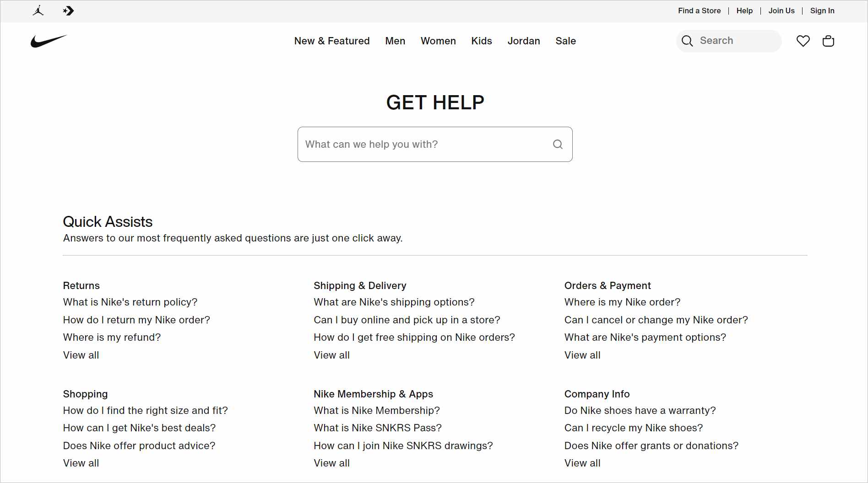This screenshot has height=483, width=868.
Task: Open 'Does Nike offer grants or donations?'
Action: [x=651, y=446]
